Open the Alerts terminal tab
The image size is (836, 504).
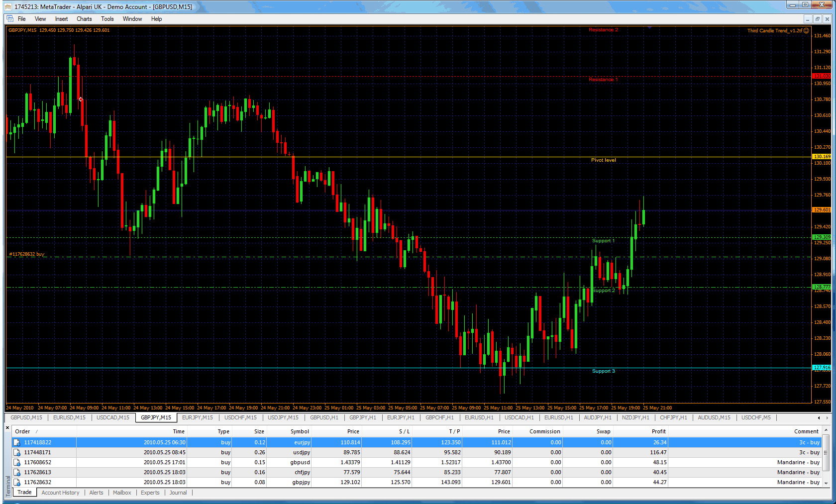click(x=96, y=493)
